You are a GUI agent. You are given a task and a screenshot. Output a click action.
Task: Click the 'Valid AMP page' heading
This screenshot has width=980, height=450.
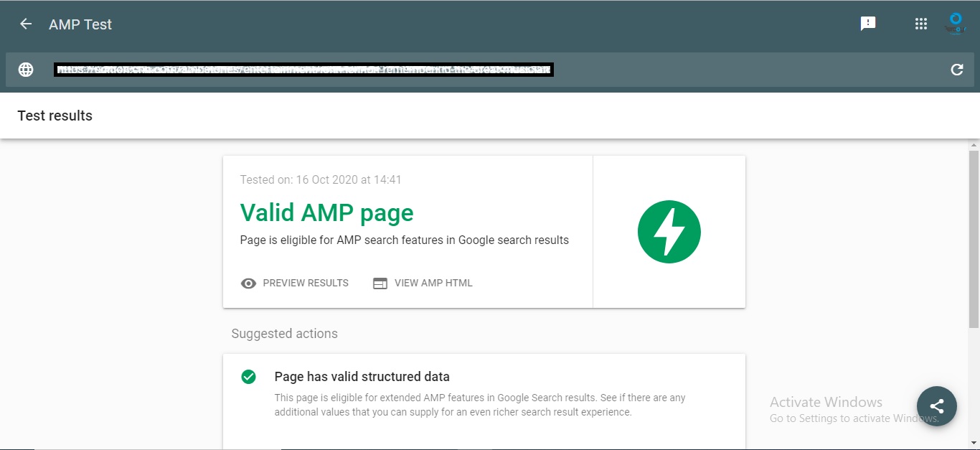tap(327, 212)
